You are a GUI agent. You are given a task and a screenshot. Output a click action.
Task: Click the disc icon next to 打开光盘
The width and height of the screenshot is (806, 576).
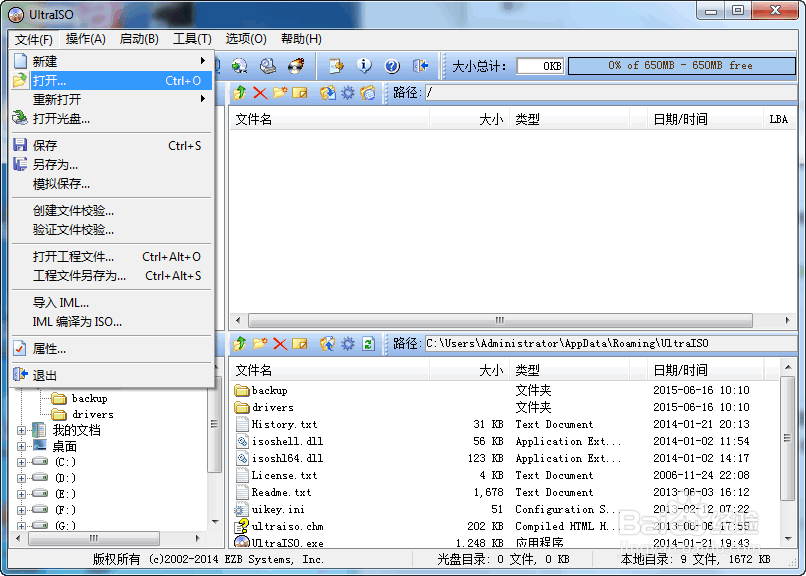(x=20, y=118)
